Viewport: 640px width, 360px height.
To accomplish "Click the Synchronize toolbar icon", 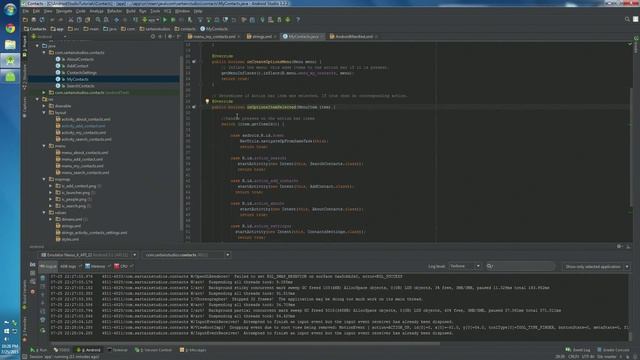I will (42, 20).
